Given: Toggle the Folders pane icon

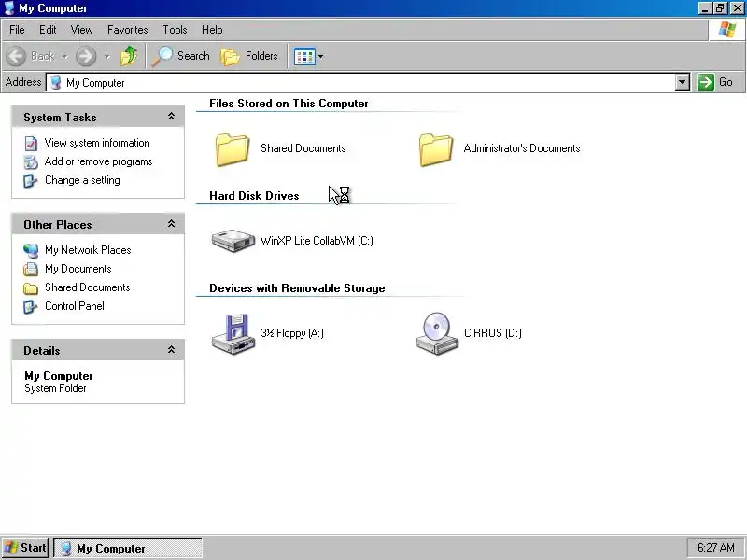Looking at the screenshot, I should pyautogui.click(x=230, y=57).
